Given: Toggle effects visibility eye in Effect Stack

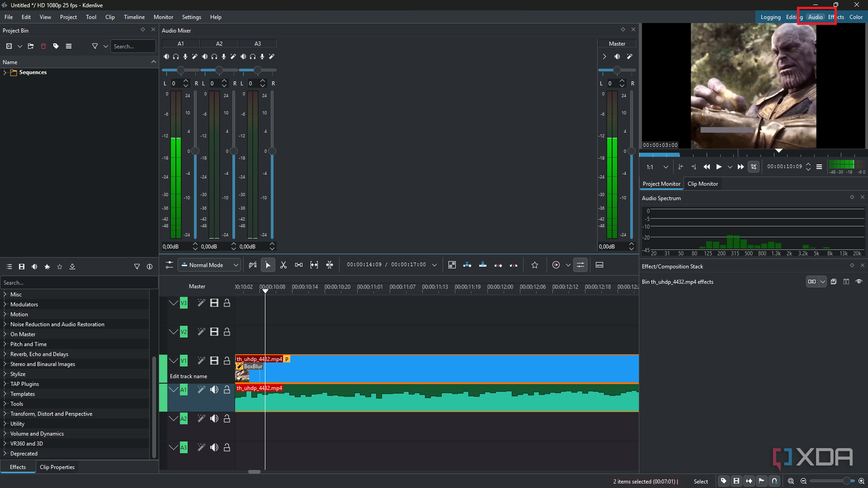Looking at the screenshot, I should tap(859, 282).
